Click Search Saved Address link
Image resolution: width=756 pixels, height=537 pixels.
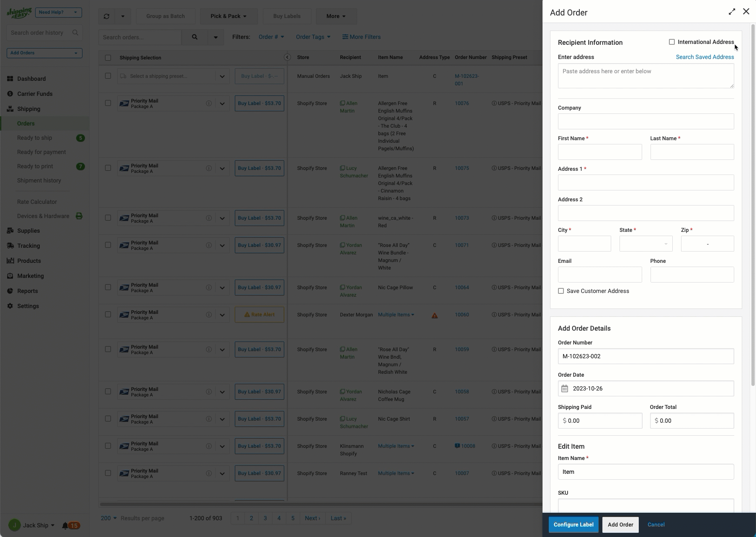tap(705, 57)
